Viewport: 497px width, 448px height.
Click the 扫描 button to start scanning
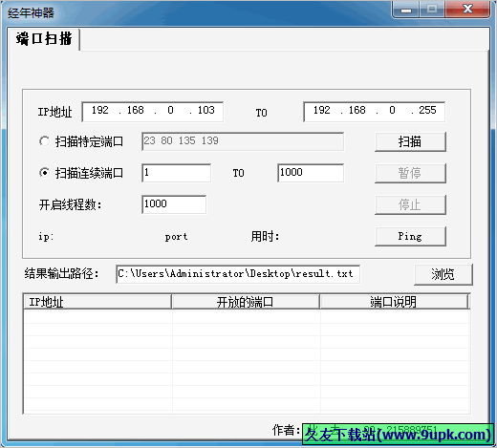tap(410, 141)
